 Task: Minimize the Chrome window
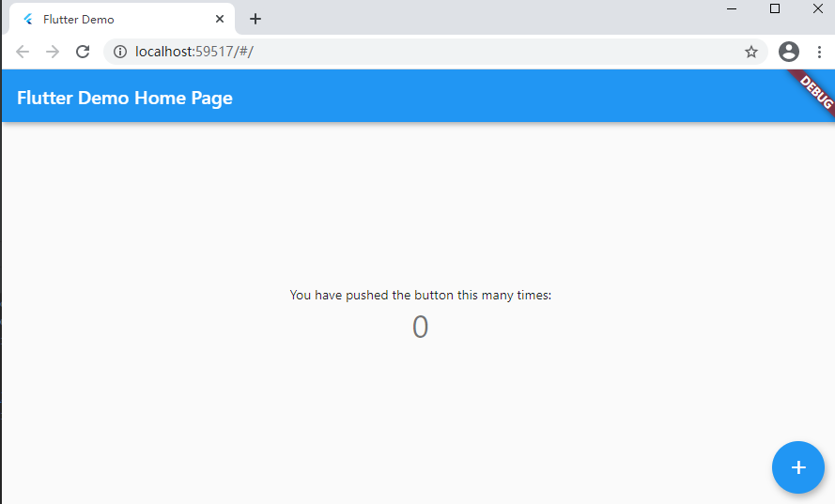732,8
